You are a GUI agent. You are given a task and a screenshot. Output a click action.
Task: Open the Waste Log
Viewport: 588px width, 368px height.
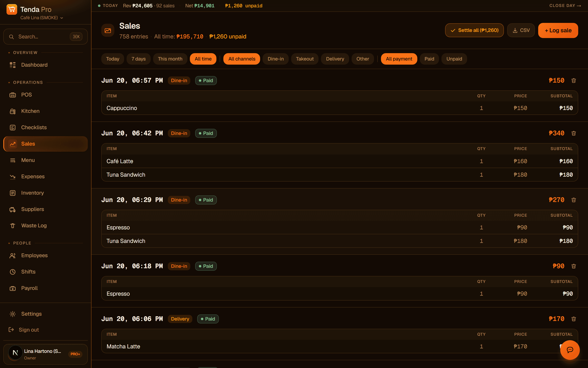(x=46, y=225)
